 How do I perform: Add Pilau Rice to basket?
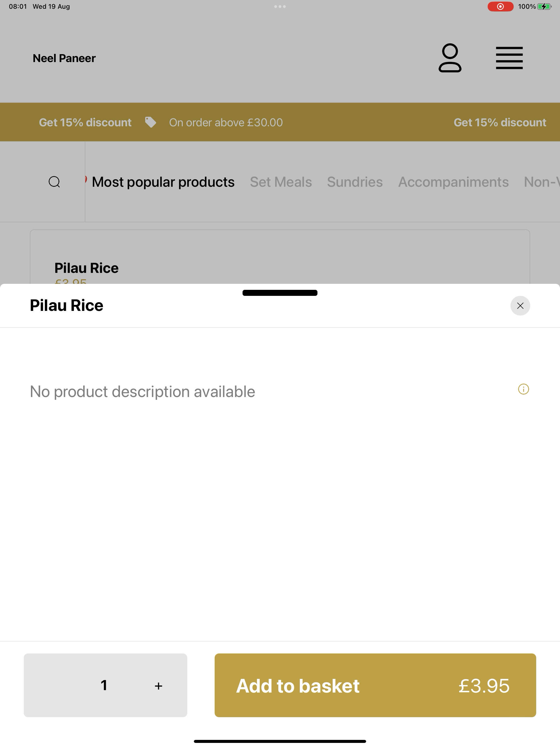point(375,685)
